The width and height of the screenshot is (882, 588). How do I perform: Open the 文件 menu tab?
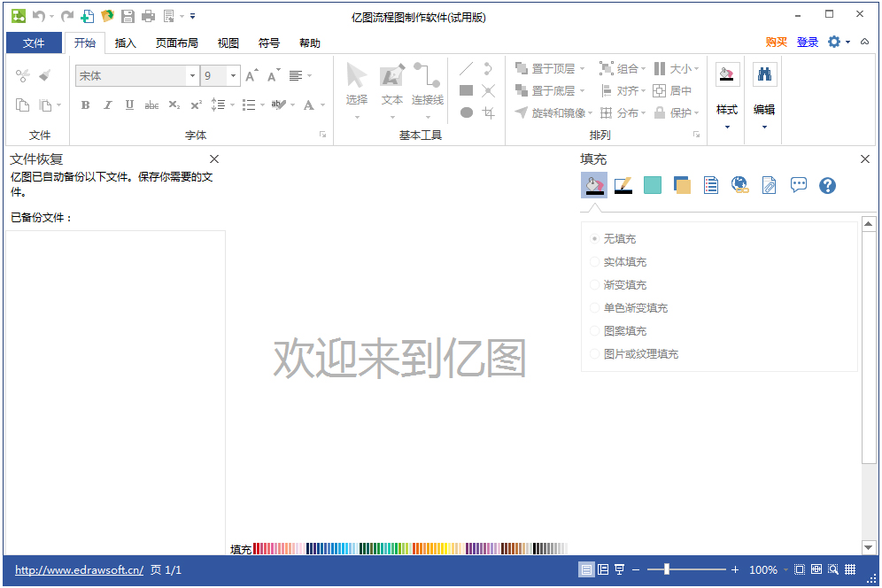coord(34,43)
